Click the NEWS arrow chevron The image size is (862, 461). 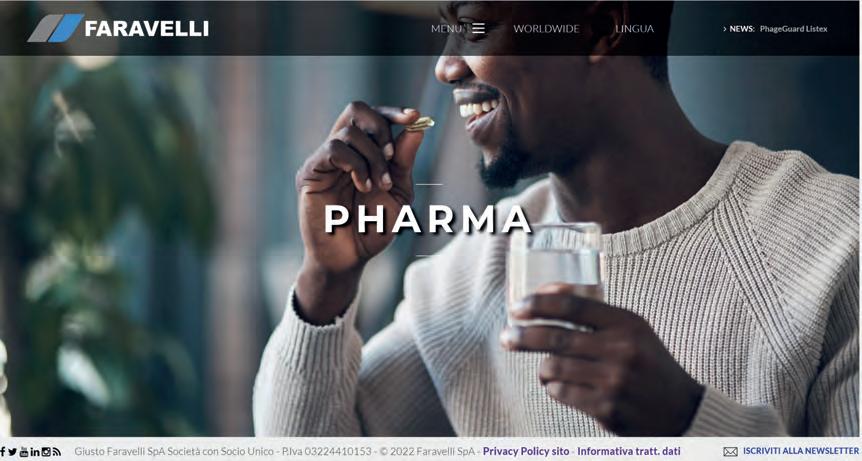pos(725,29)
